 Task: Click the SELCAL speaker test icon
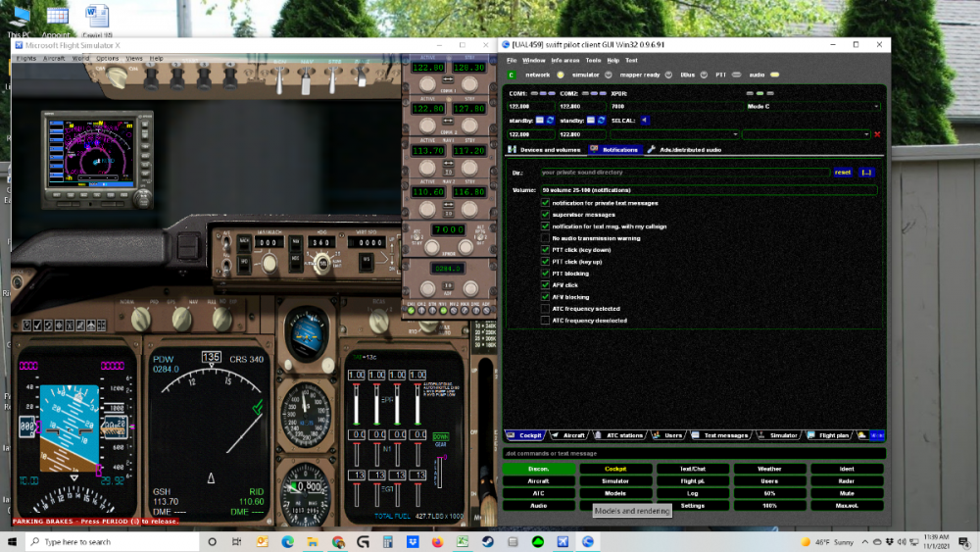click(645, 120)
